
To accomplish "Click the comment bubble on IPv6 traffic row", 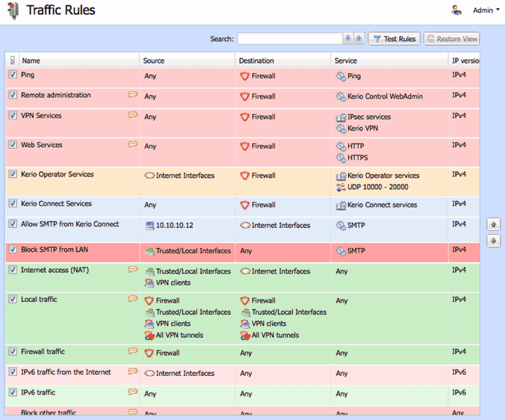I will pos(133,392).
